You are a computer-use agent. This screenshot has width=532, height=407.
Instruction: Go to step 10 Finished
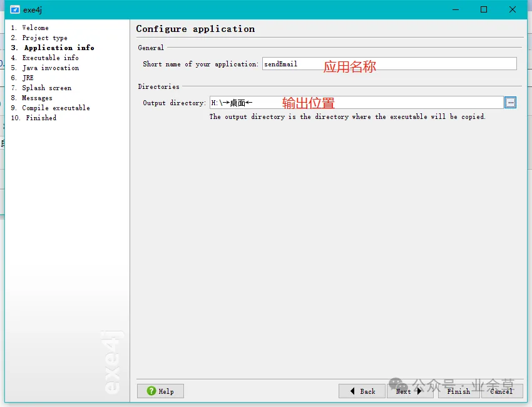point(34,118)
